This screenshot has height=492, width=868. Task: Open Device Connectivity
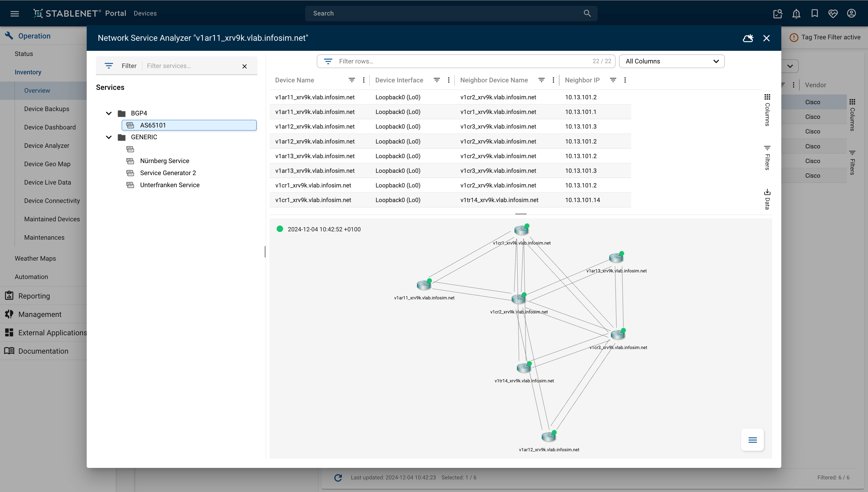click(x=52, y=201)
